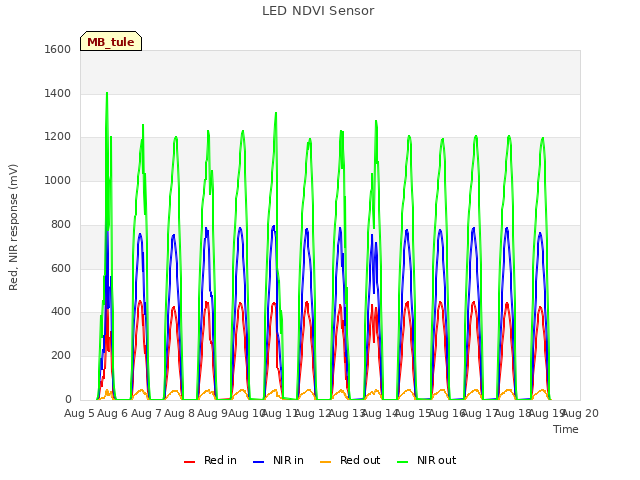This screenshot has height=480, width=640.
Task: Click the 1400 y-axis tick label
Action: (x=58, y=93)
